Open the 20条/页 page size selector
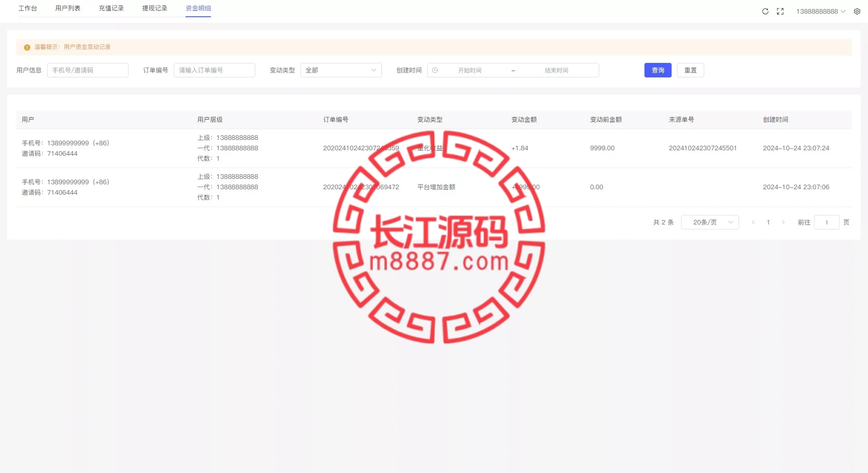The image size is (868, 473). [x=710, y=222]
